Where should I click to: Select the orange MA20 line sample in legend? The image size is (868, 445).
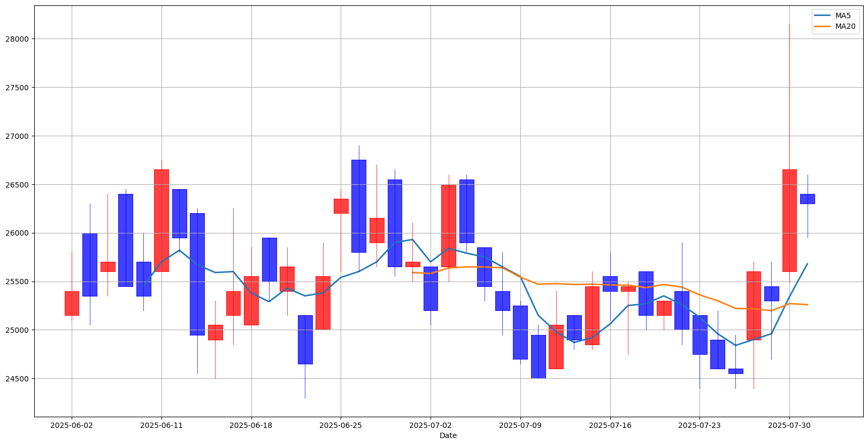823,27
